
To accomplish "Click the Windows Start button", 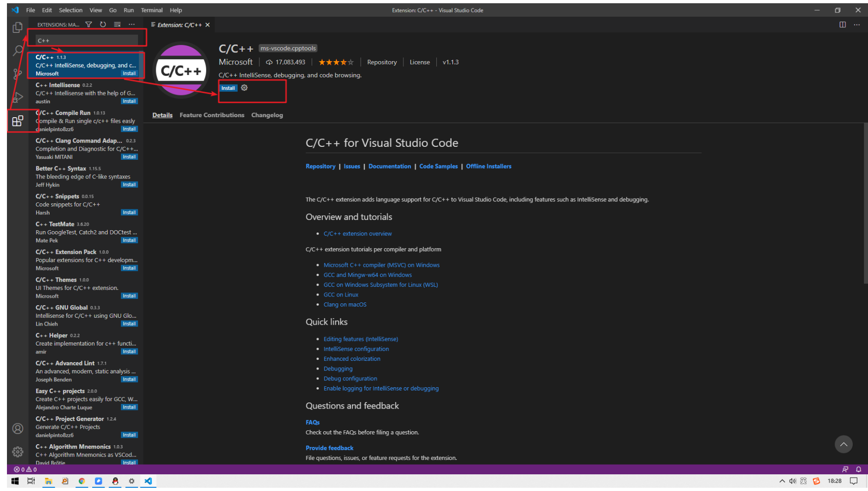I will coord(15,481).
